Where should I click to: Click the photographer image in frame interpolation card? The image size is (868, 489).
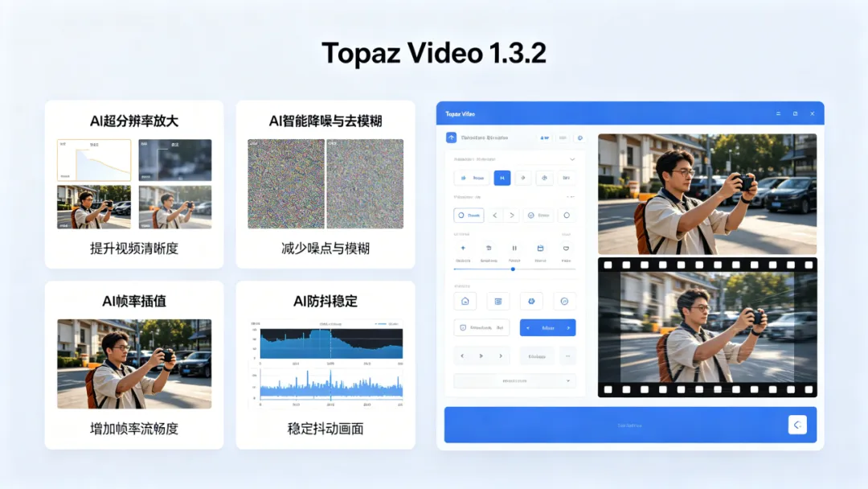(134, 364)
